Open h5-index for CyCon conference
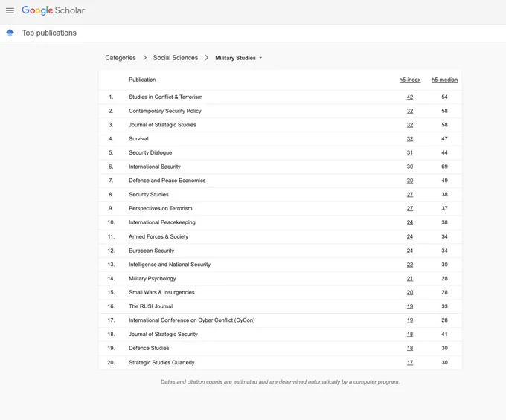The image size is (506, 420). pyautogui.click(x=410, y=320)
